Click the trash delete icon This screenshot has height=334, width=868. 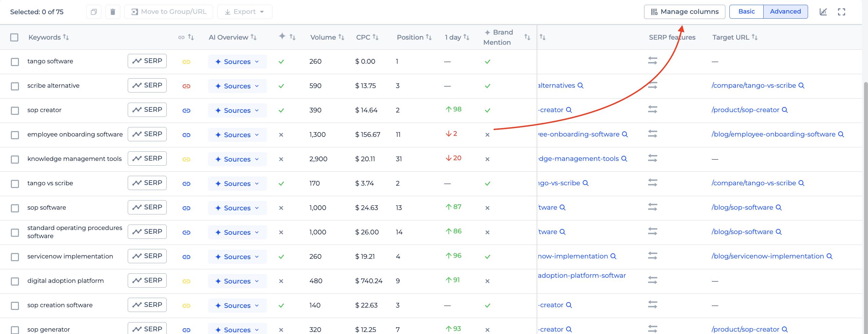(x=113, y=12)
